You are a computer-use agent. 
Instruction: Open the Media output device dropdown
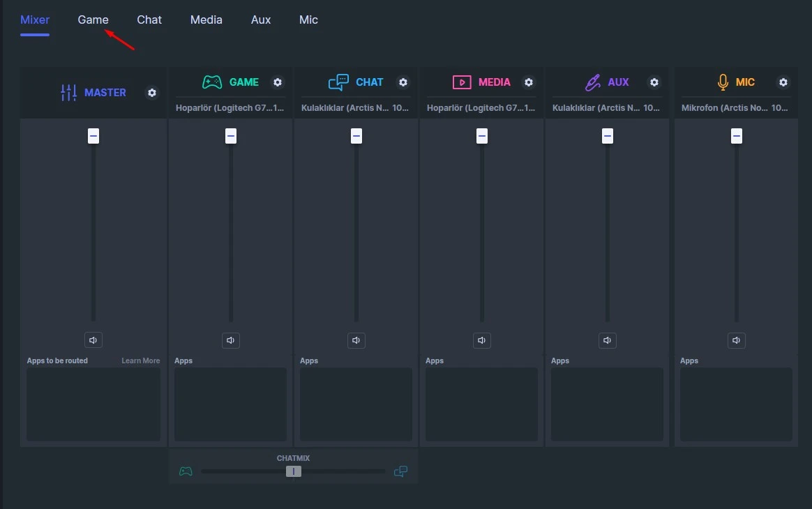(x=481, y=107)
